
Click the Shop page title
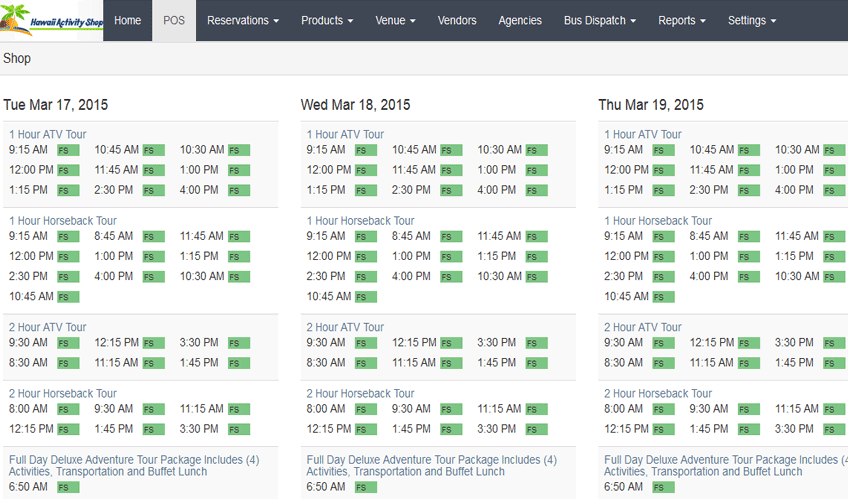17,58
